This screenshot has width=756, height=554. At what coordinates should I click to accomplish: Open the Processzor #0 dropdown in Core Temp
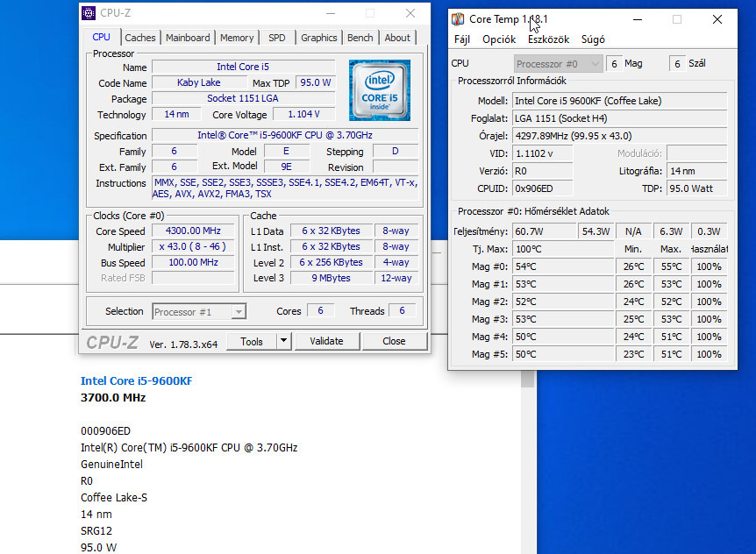558,64
